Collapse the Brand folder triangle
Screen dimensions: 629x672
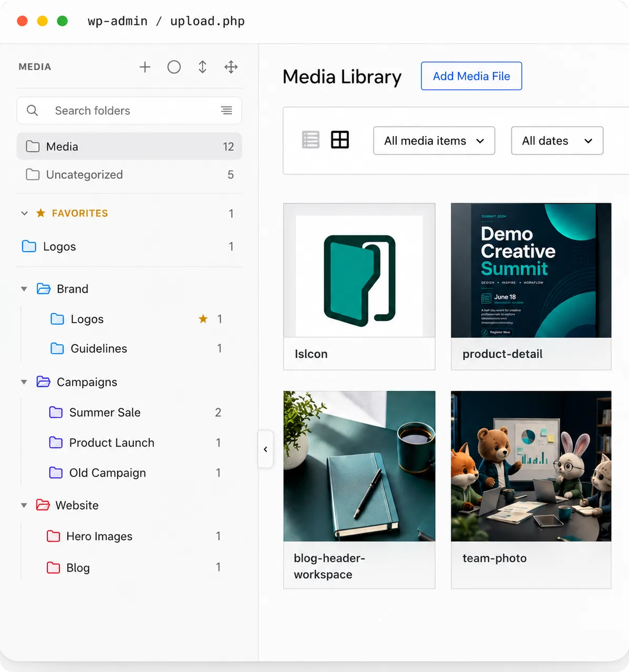tap(24, 289)
